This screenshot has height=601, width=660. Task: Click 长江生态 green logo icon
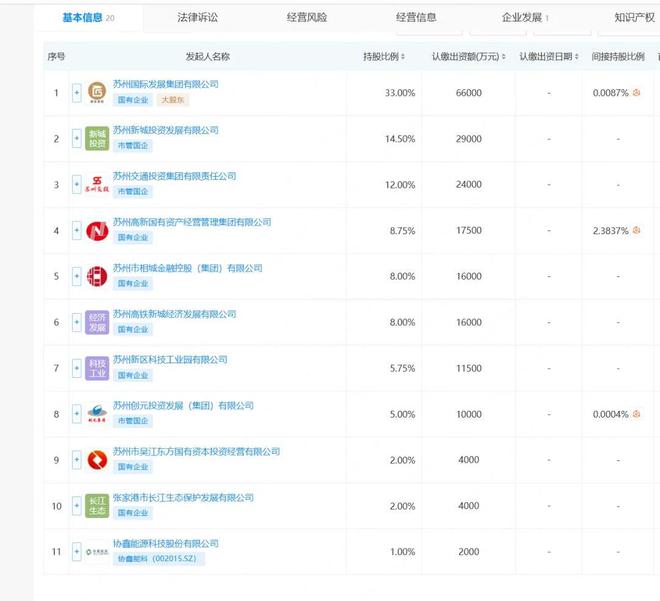tap(97, 506)
